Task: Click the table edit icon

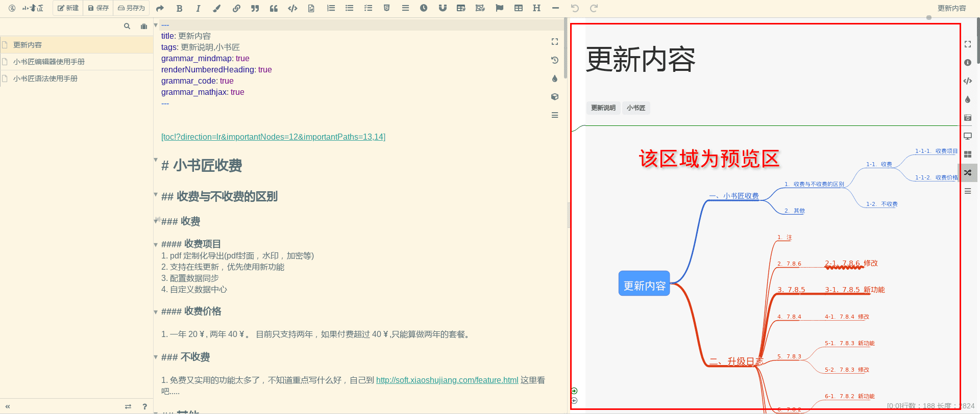Action: (x=461, y=8)
